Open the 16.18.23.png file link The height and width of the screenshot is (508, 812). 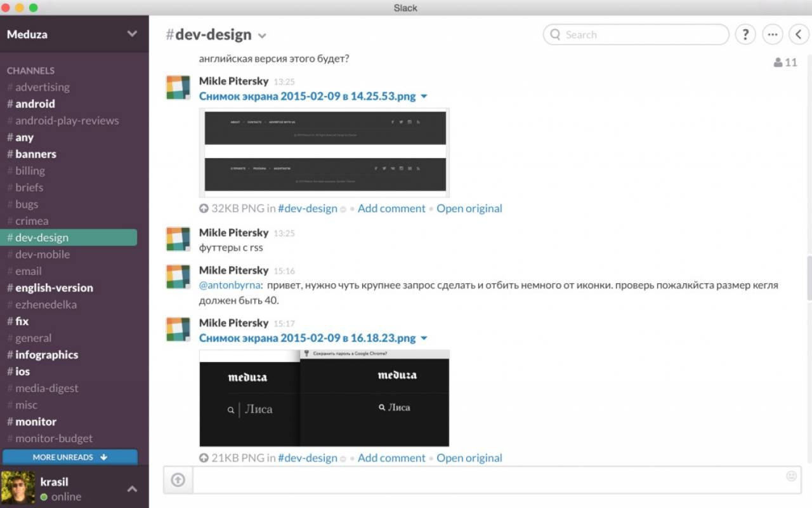coord(308,338)
